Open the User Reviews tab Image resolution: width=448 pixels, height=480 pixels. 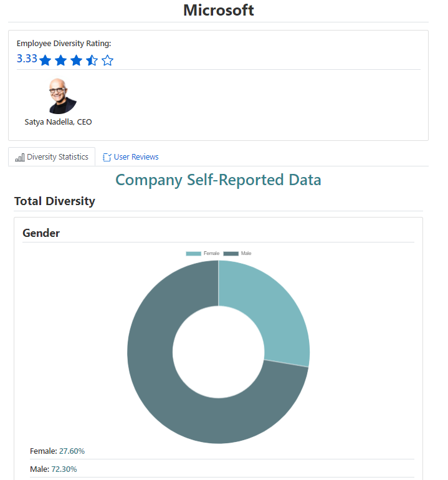tap(131, 157)
